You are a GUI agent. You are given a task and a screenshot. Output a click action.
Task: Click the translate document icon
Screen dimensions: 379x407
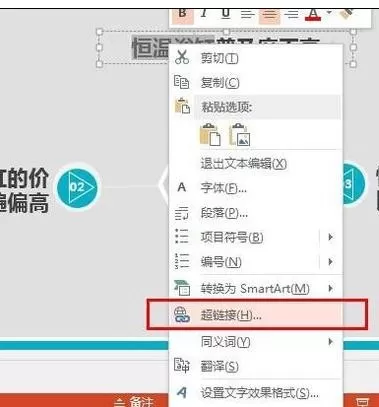182,365
